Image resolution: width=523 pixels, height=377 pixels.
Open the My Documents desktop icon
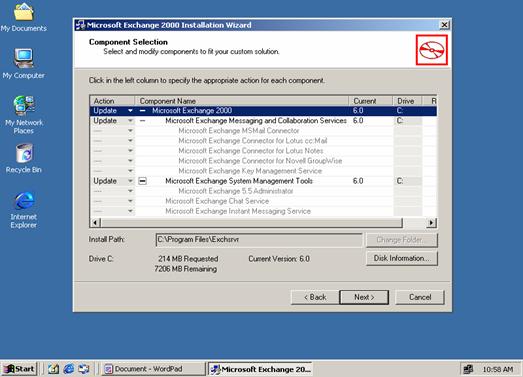tap(23, 17)
